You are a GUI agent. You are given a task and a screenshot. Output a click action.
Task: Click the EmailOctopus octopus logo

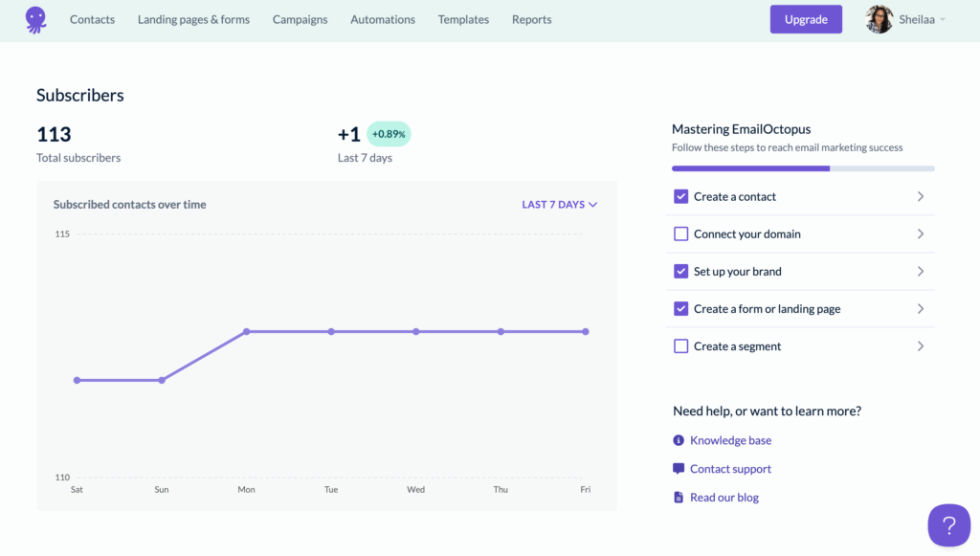pos(35,20)
